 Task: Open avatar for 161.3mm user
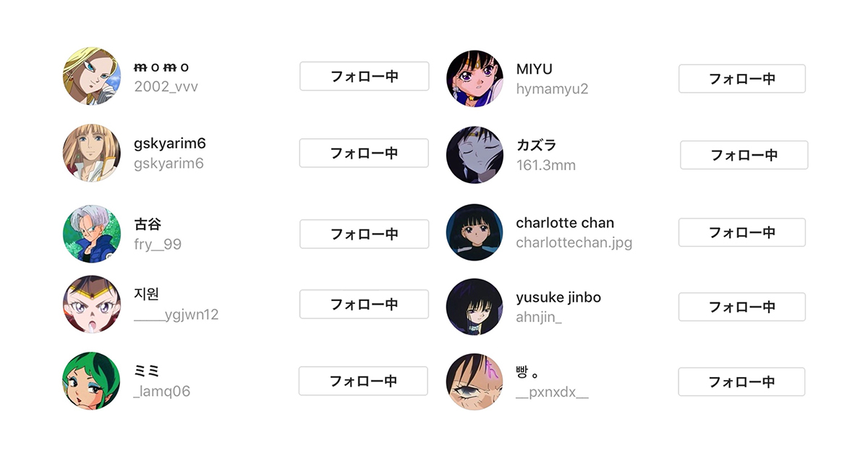(475, 155)
